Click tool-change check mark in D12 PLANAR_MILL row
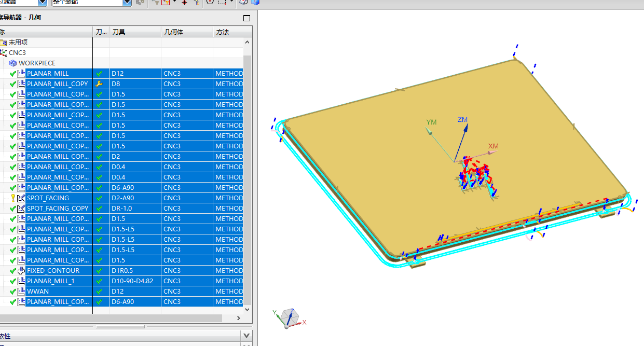644x346 pixels. (x=100, y=74)
